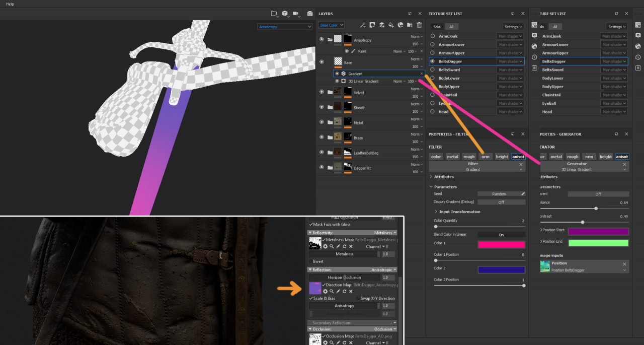644x345 pixels.
Task: Click the pink Color 1 swatch
Action: click(x=502, y=243)
